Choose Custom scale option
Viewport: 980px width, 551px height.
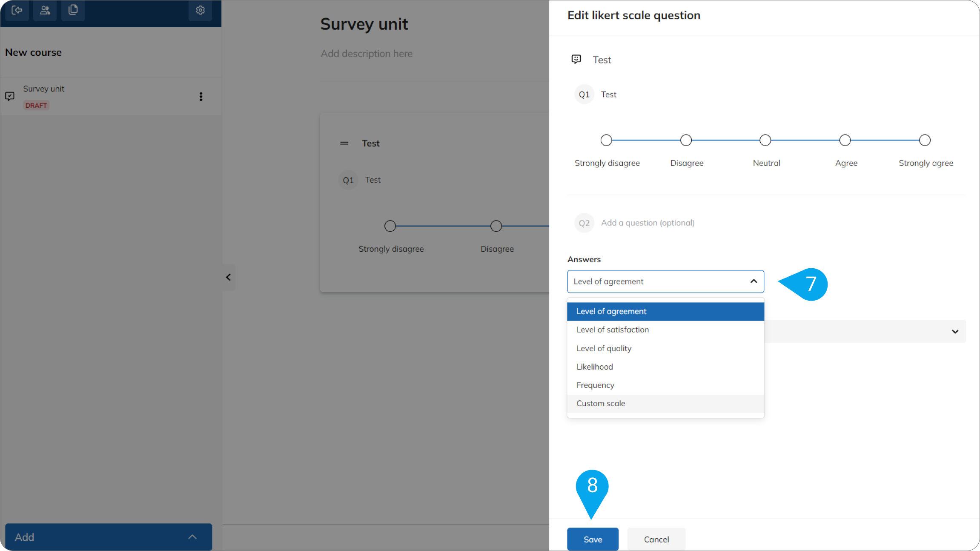point(665,403)
